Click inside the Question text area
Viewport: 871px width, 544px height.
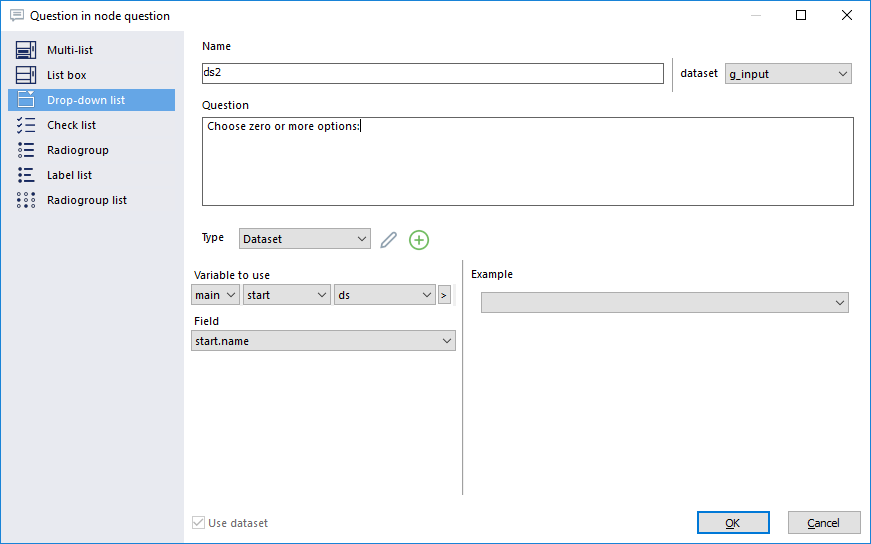point(528,161)
